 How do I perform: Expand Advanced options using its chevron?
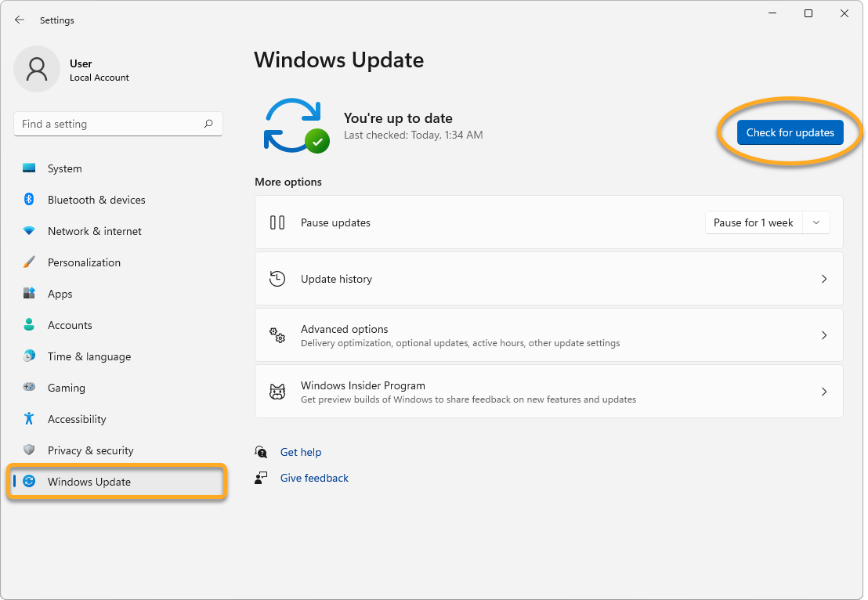823,335
